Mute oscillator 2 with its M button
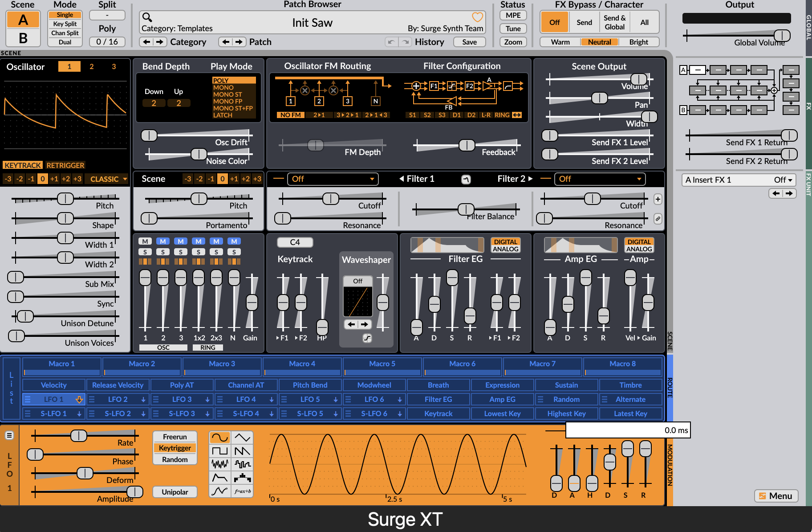Screen dimensions: 812x532 162,241
